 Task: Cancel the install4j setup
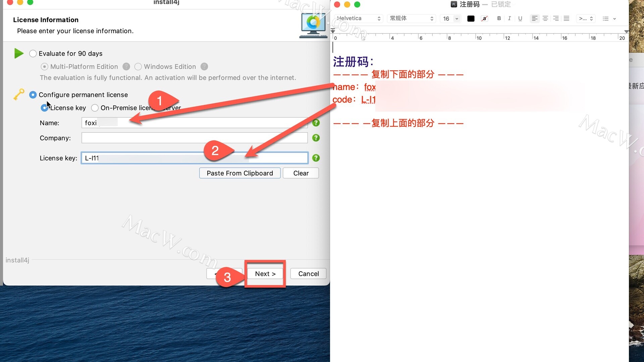point(308,274)
